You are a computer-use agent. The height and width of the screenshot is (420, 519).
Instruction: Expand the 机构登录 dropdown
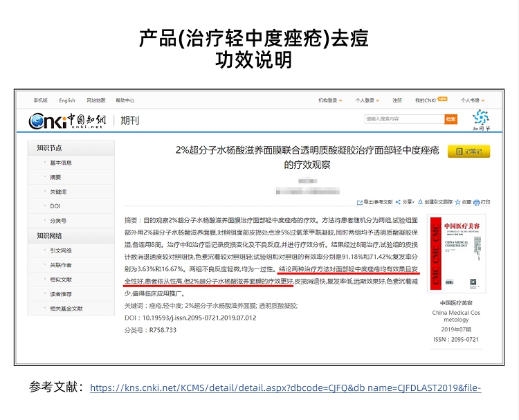[x=329, y=100]
